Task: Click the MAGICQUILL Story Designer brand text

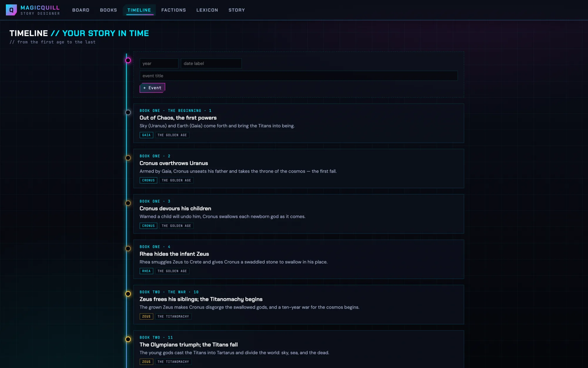Action: point(40,10)
